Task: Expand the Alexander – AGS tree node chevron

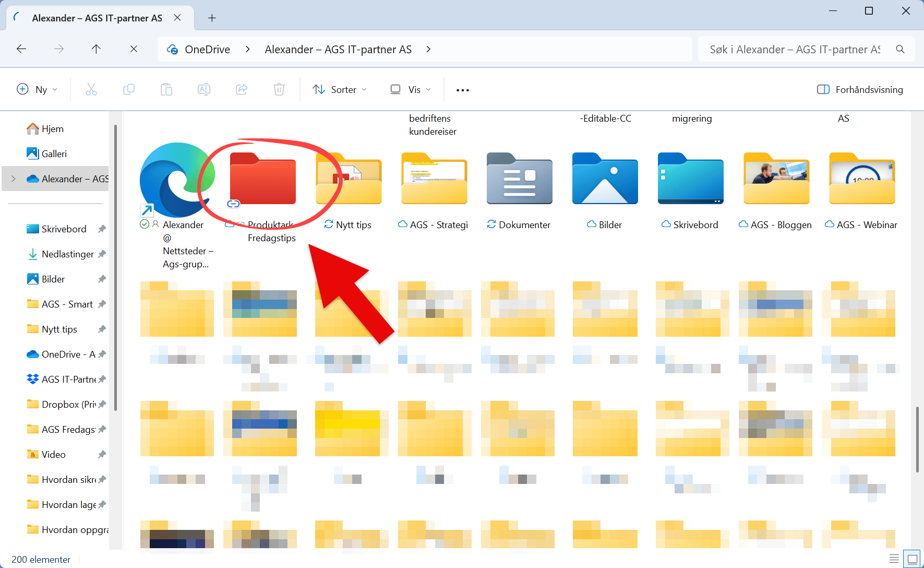Action: [14, 179]
